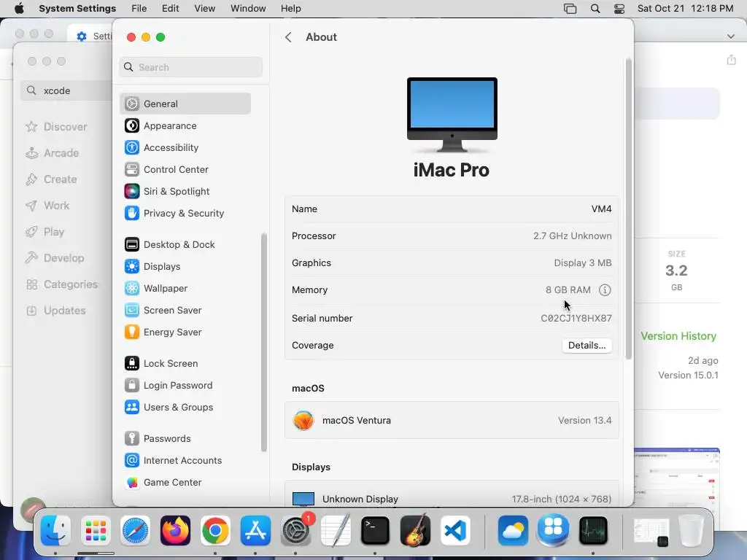Viewport: 747px width, 560px height.
Task: Select Arcade in App Store sidebar
Action: pos(53,153)
